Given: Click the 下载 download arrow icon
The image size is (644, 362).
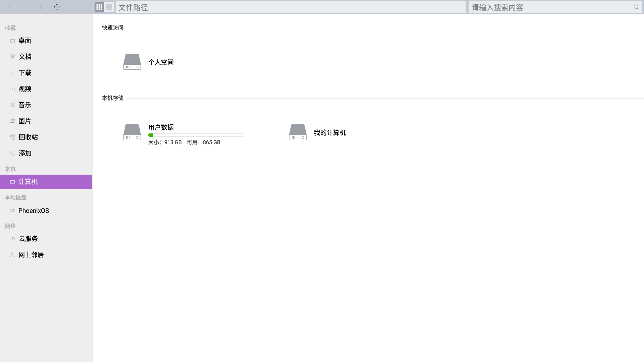Looking at the screenshot, I should click(12, 73).
